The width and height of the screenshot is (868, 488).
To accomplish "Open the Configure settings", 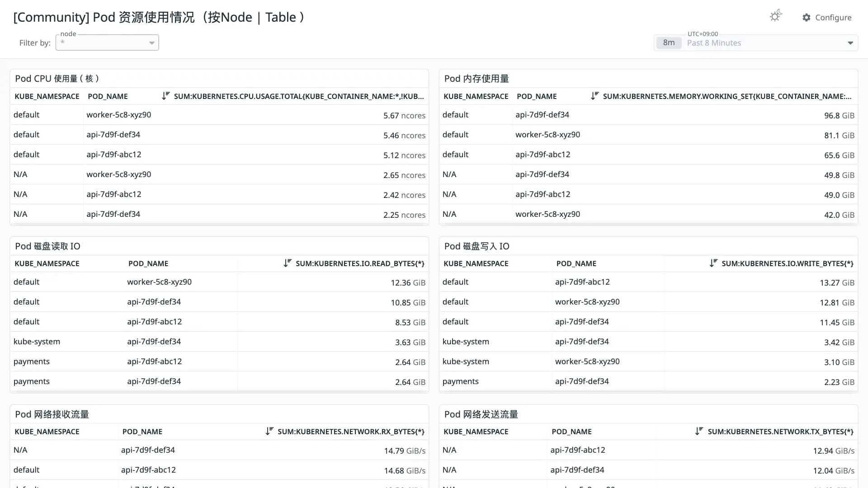I will pos(827,17).
